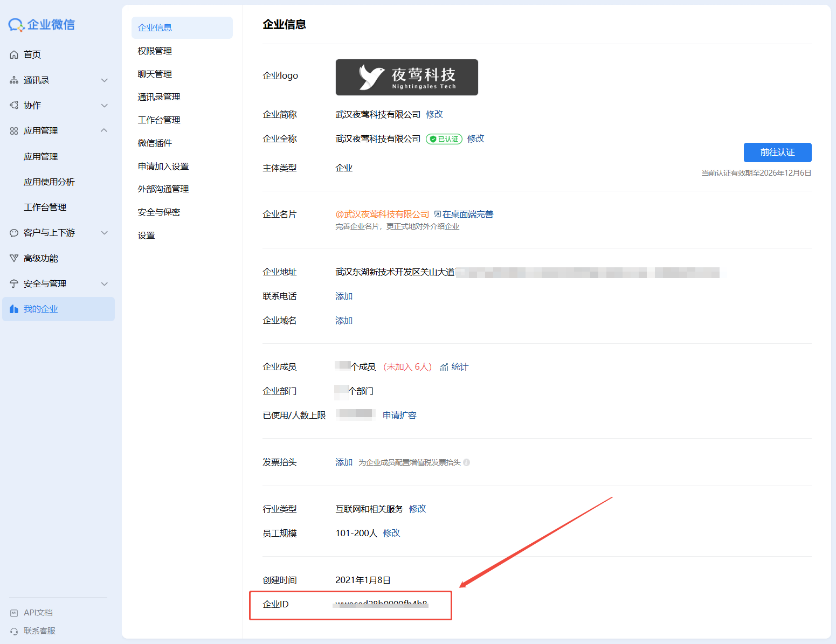The width and height of the screenshot is (836, 644).
Task: Open 应用使用分析 in the sidebar
Action: tap(49, 182)
